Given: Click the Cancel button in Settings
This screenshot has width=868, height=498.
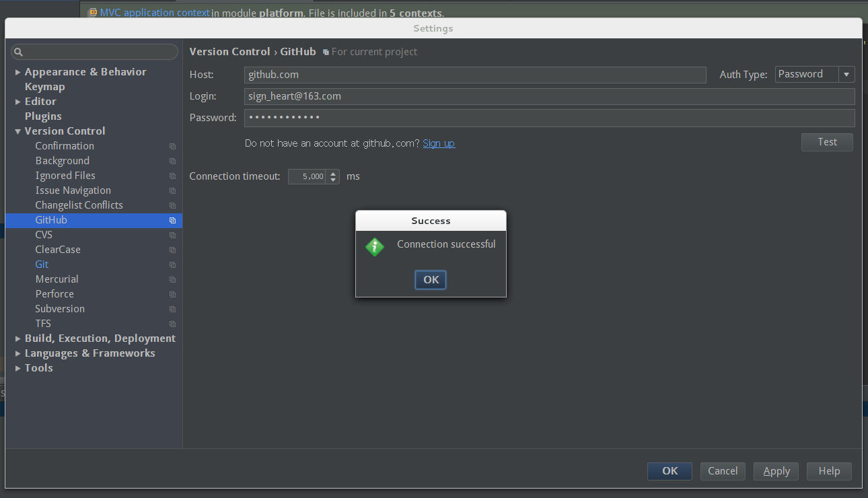Looking at the screenshot, I should [x=723, y=471].
